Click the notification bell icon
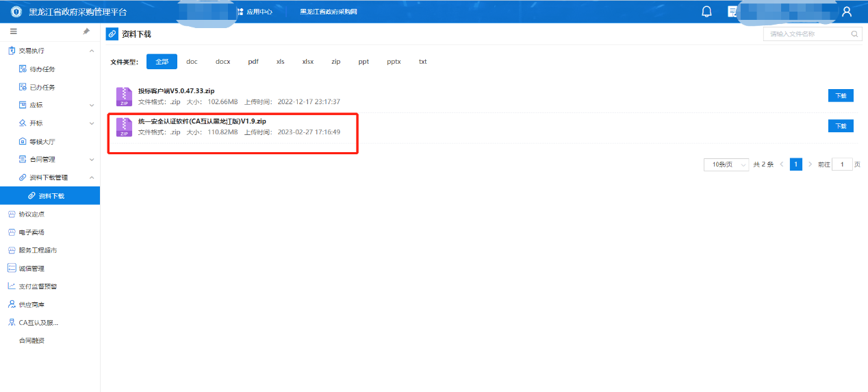868x392 pixels. tap(706, 12)
